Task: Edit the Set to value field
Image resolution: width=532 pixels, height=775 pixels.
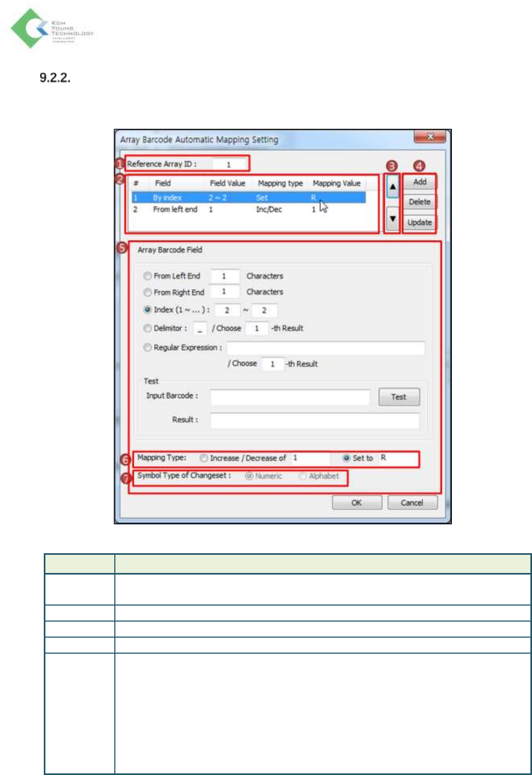Action: coord(398,458)
